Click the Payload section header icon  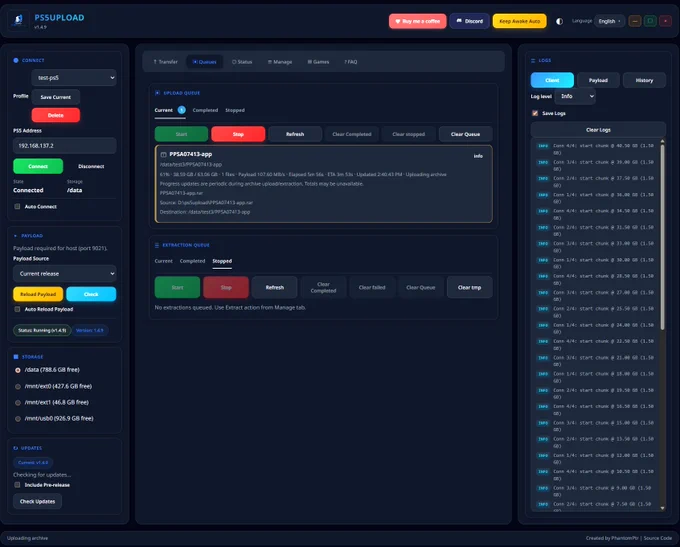[16, 236]
